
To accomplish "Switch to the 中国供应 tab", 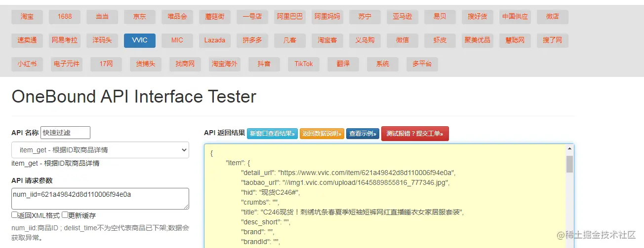I will point(515,17).
